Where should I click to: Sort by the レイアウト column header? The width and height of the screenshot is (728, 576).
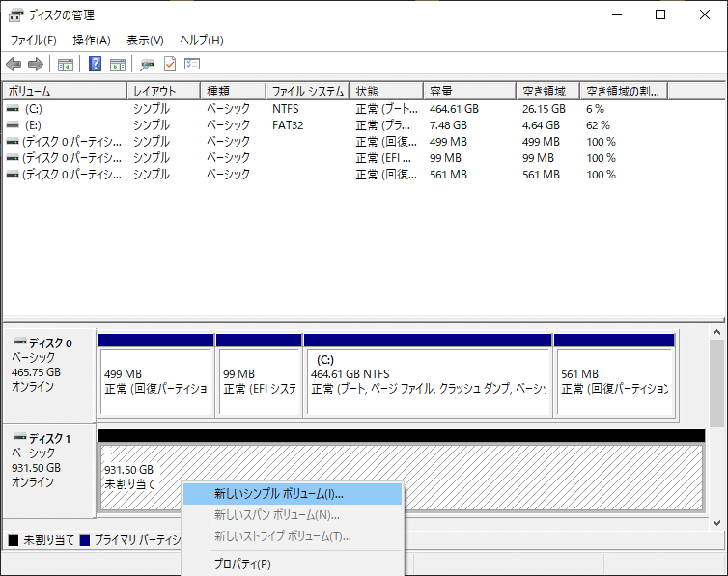164,91
